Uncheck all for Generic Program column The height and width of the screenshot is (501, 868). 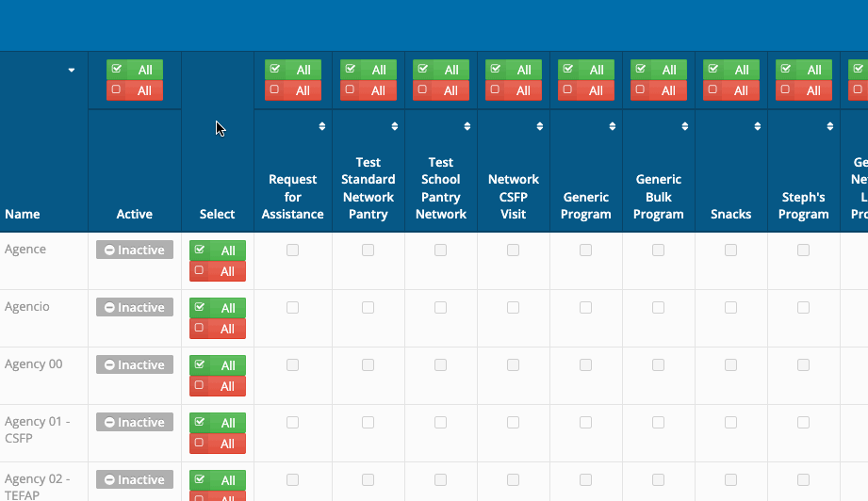[x=585, y=90]
